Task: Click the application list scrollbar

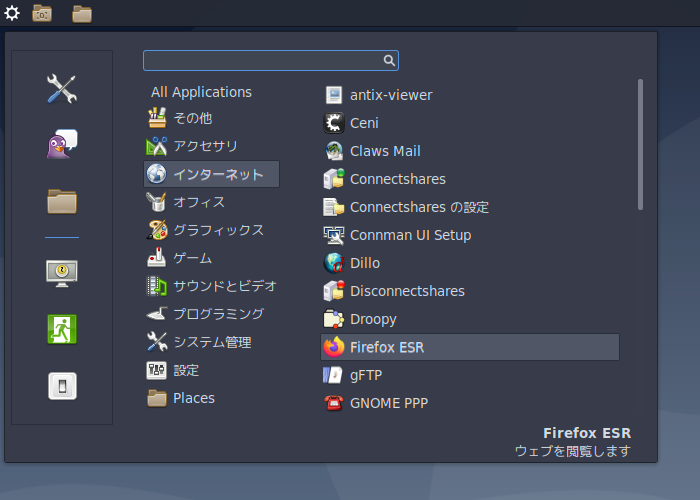Action: (x=640, y=144)
